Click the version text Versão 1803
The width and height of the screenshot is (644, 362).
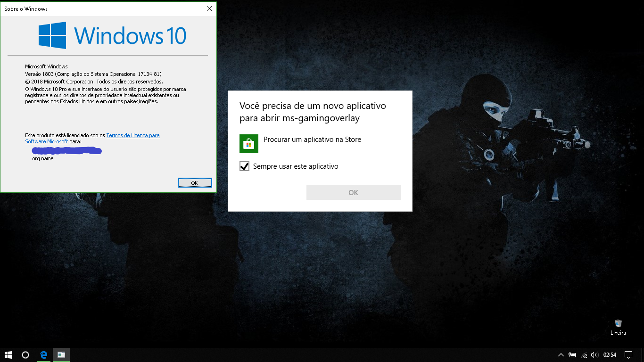(x=93, y=74)
